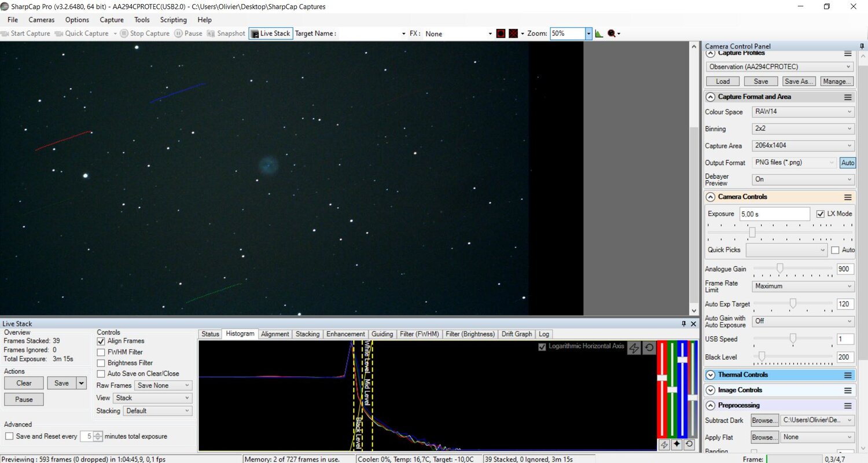
Task: Expand the Thermal Controls section
Action: click(x=711, y=374)
